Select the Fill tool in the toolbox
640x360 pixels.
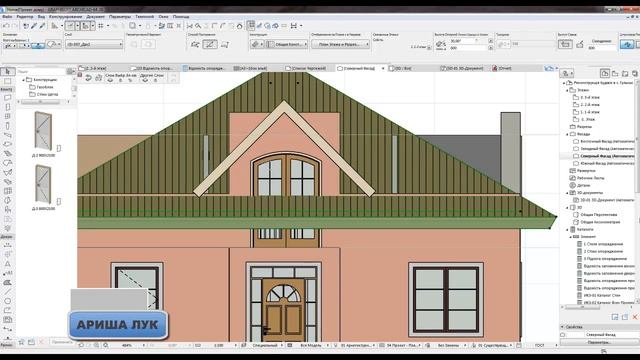[7, 282]
